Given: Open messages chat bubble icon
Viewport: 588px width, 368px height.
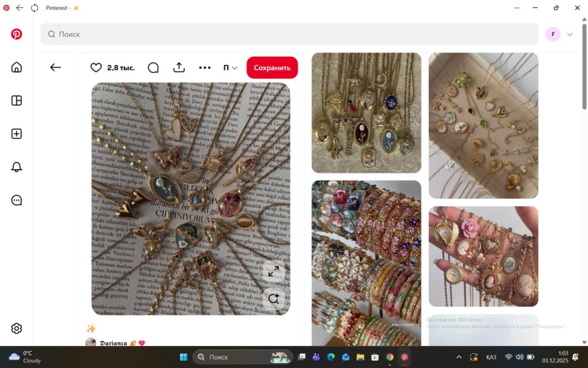Looking at the screenshot, I should tap(17, 201).
